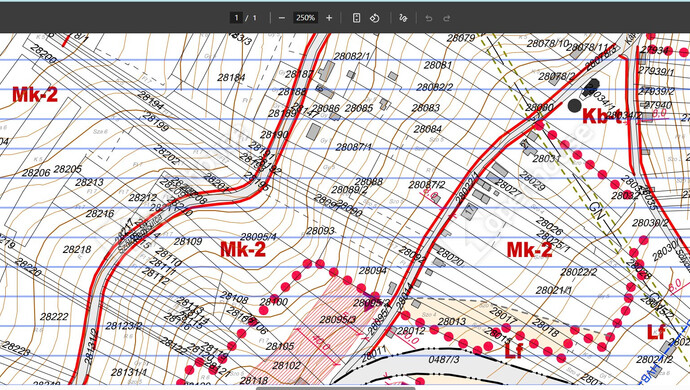Click parcel number 28102

pyautogui.click(x=286, y=365)
